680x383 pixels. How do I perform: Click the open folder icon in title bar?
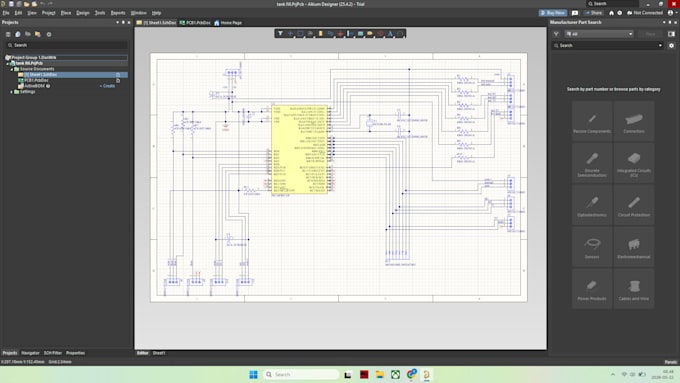pyautogui.click(x=26, y=4)
